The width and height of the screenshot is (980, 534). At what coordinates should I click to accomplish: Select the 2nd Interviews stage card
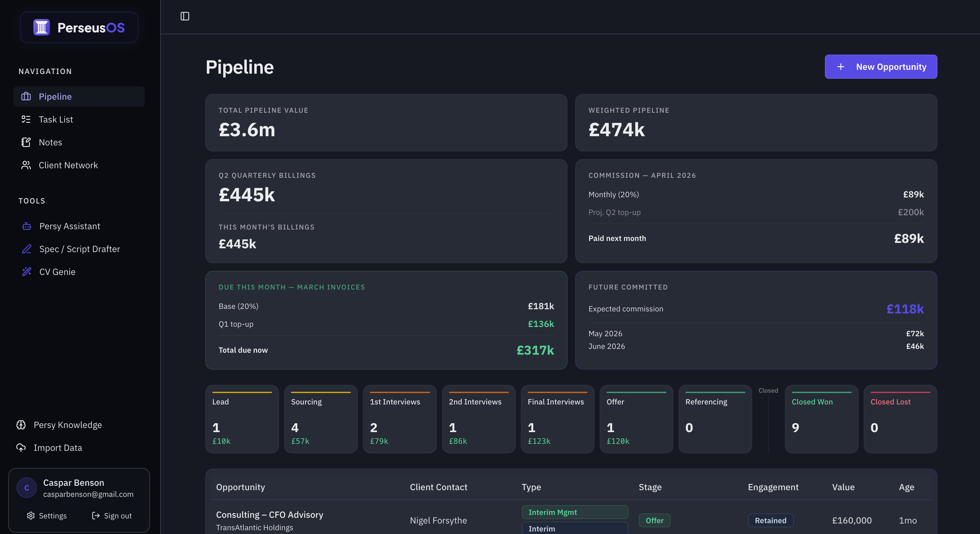coord(479,419)
